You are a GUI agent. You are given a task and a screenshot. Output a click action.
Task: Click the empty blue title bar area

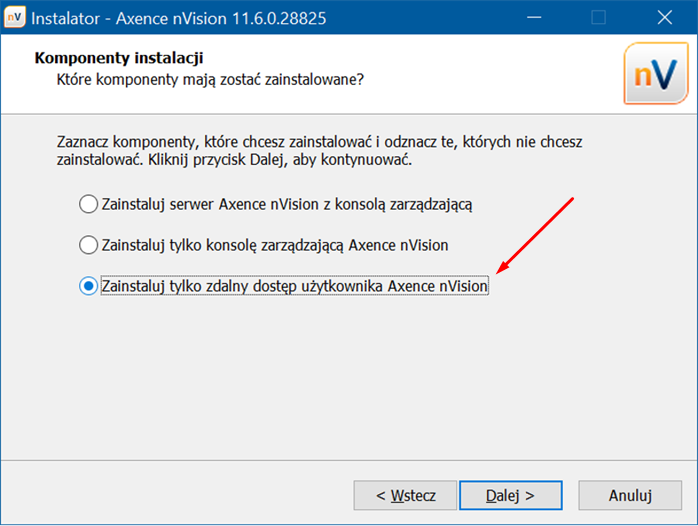coord(430,18)
